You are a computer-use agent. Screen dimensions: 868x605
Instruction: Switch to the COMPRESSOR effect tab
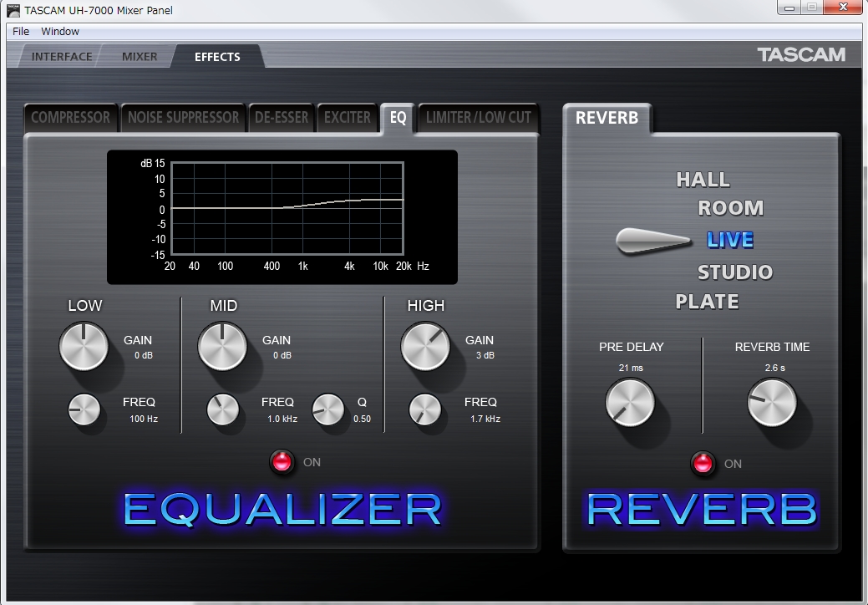[x=70, y=118]
